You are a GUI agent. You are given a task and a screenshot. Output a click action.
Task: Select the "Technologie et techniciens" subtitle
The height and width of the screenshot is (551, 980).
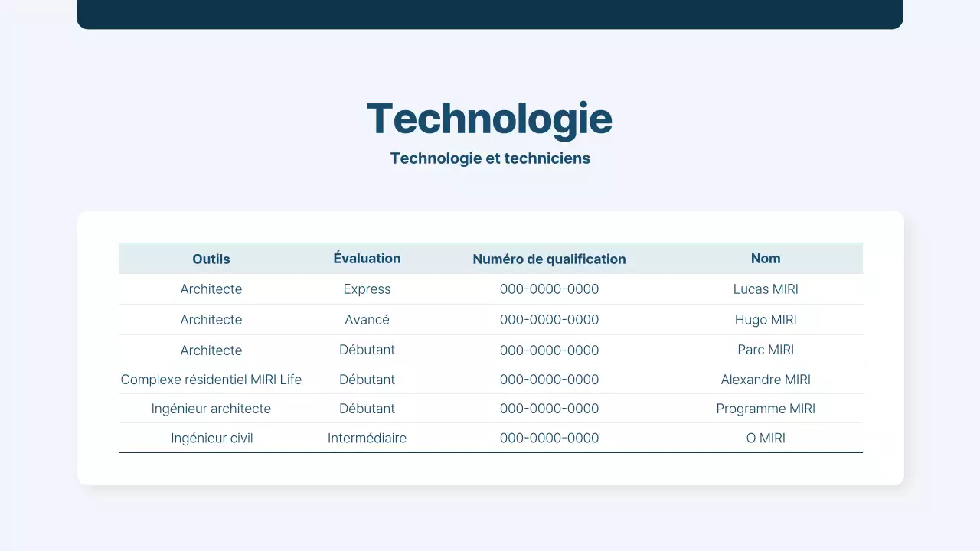tap(490, 158)
